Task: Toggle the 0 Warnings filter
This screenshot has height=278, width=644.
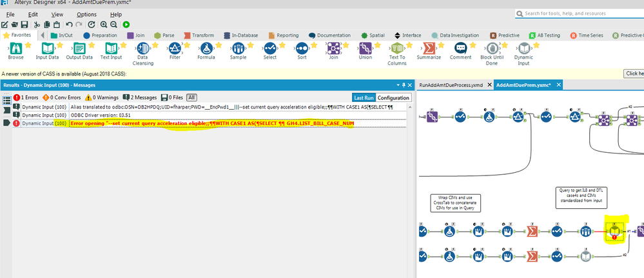Action: coord(101,97)
